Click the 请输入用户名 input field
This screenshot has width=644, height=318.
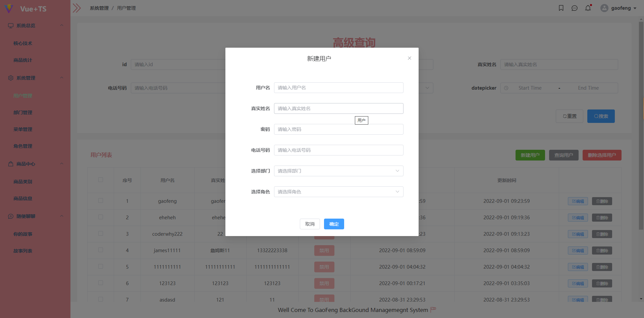point(338,88)
